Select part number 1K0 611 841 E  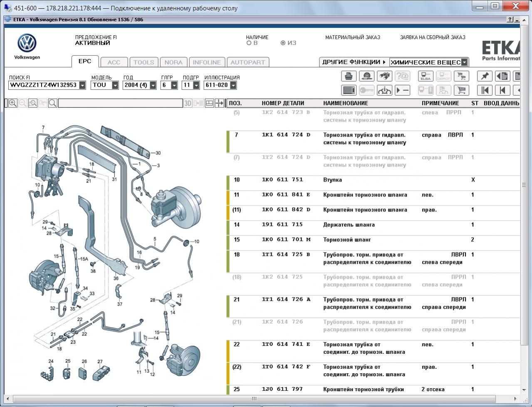(286, 195)
